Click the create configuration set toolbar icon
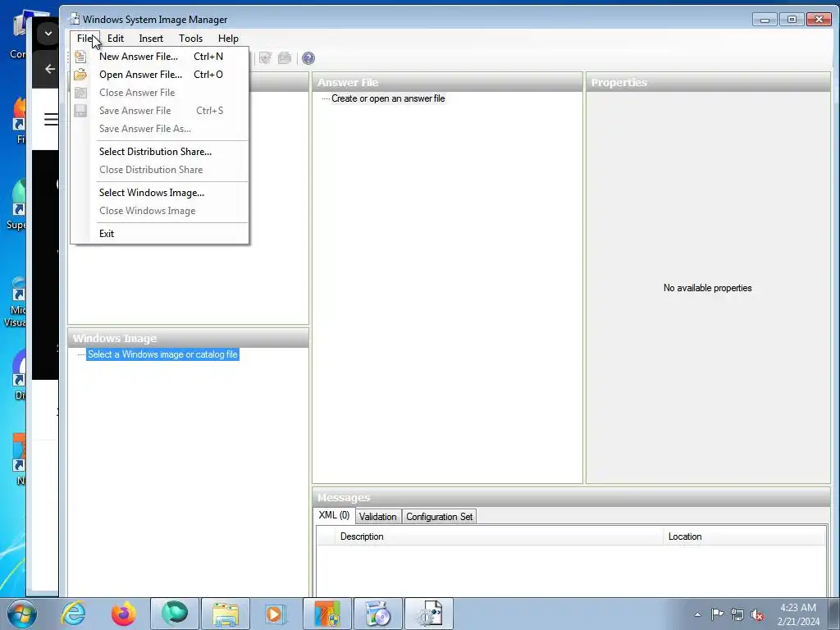 (x=285, y=58)
